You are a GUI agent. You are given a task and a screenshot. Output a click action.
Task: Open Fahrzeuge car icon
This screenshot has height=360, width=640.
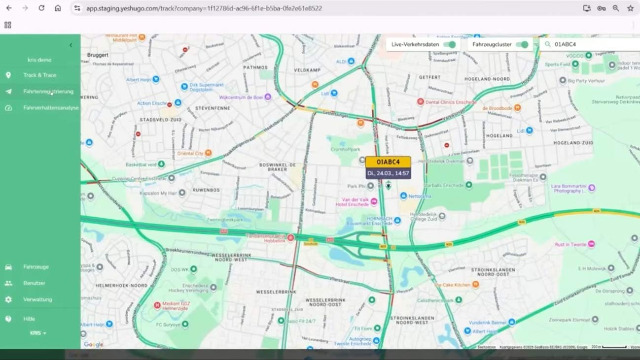[8, 267]
